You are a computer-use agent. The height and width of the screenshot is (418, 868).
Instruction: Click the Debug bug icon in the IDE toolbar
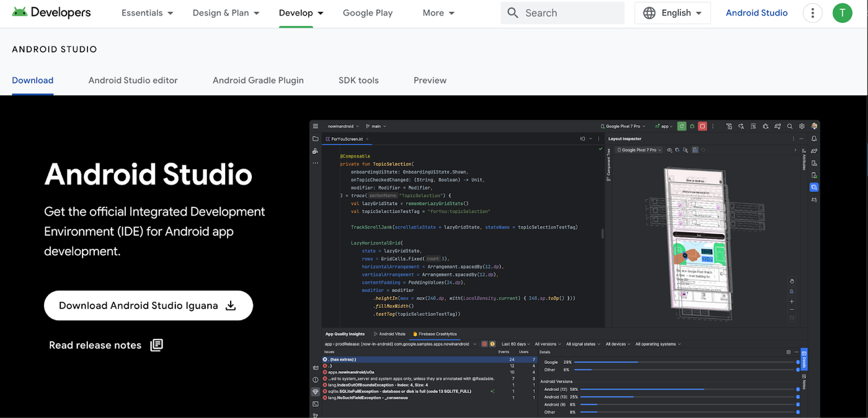click(x=692, y=126)
